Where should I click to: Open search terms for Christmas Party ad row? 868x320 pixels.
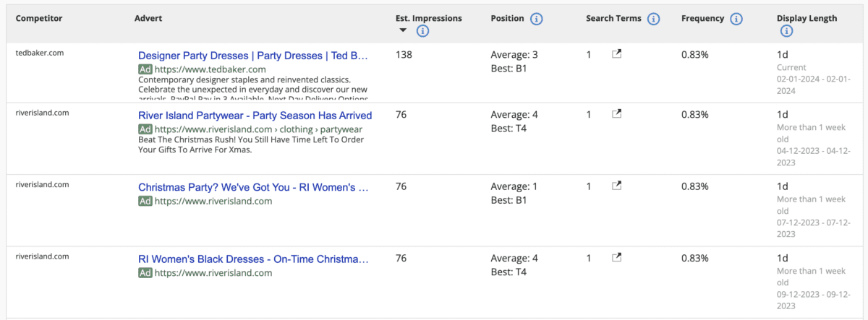point(616,186)
